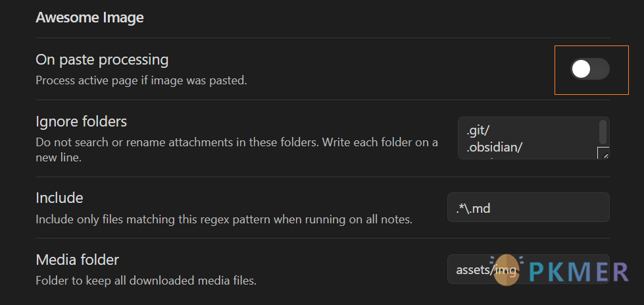Focus the Media folder path field

click(x=528, y=269)
